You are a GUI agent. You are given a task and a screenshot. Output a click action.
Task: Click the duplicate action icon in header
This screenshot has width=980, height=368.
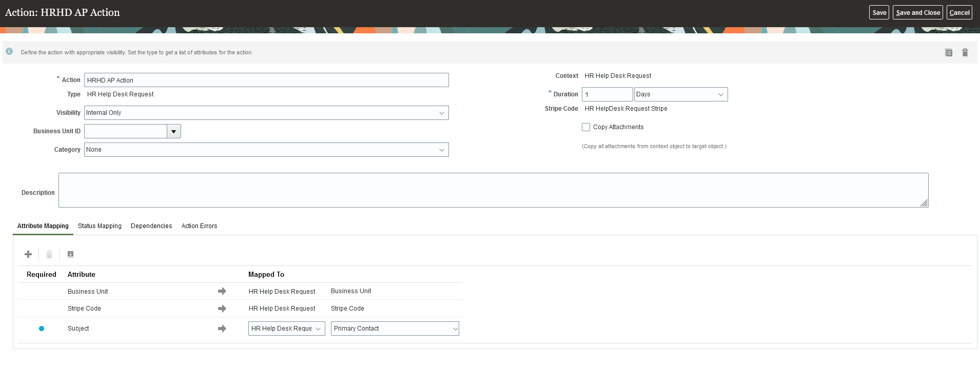point(949,52)
